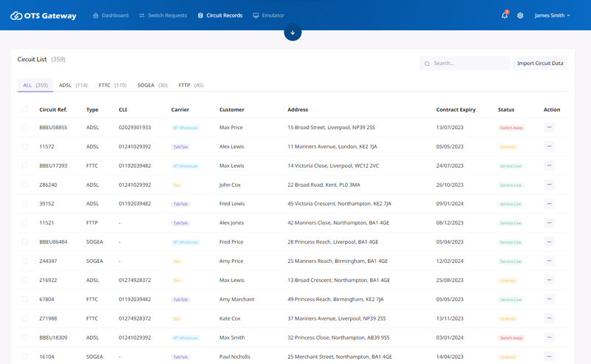
Task: Open action menu for circuit 67804
Action: coord(549,299)
